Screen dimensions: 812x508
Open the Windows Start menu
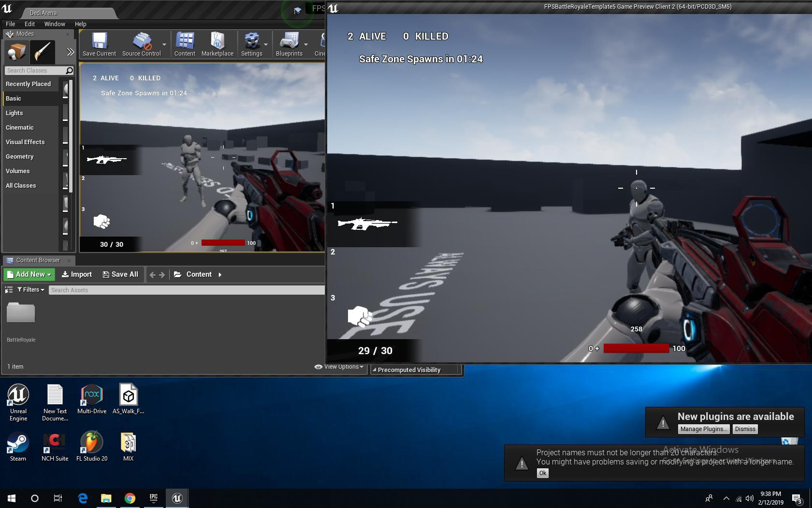pyautogui.click(x=12, y=498)
